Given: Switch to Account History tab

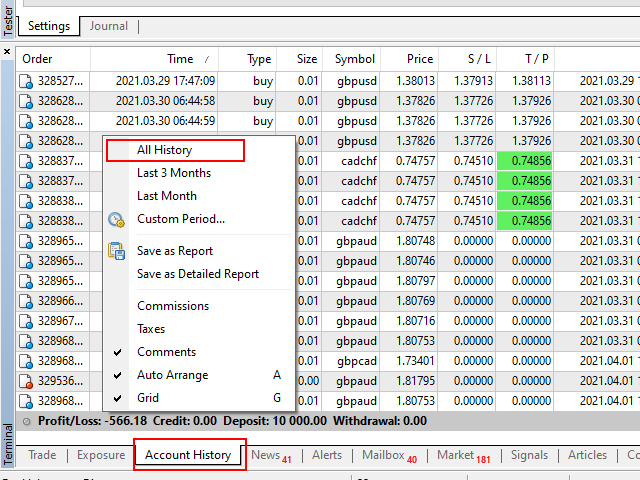Looking at the screenshot, I should point(188,455).
